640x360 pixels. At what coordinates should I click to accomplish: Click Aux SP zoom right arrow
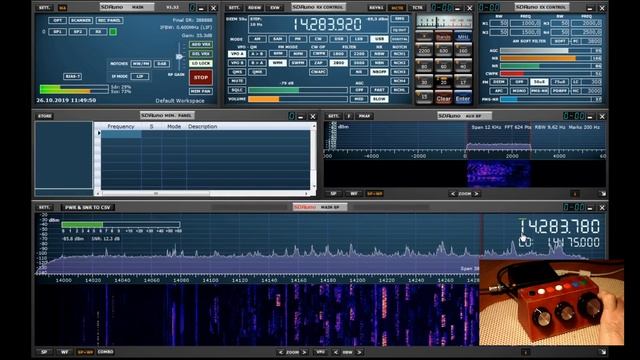(x=476, y=193)
